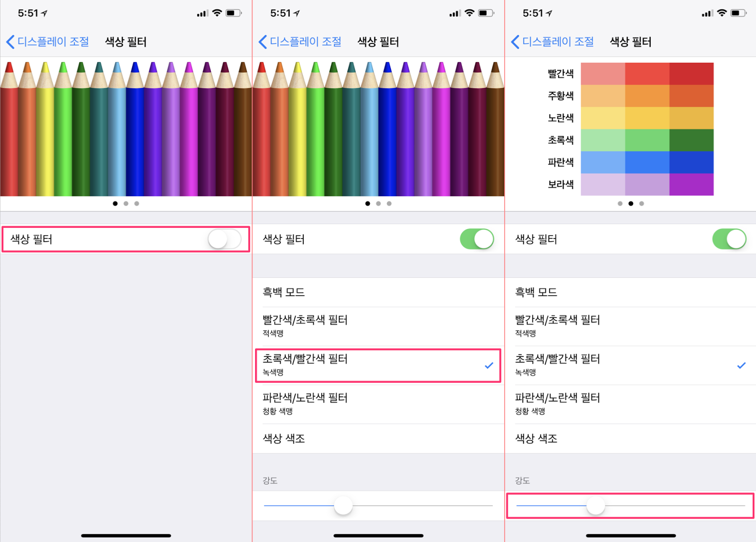Screen dimensions: 756x542
Task: Click 보라색 label in color chart
Action: point(561,184)
